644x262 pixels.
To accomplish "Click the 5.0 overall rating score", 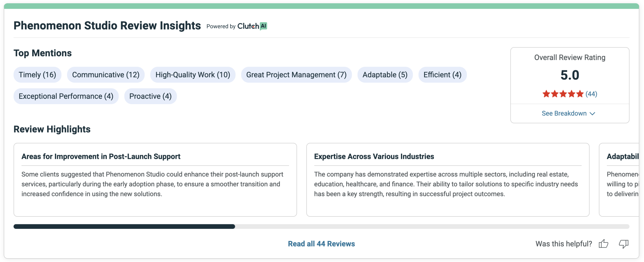I will click(570, 75).
